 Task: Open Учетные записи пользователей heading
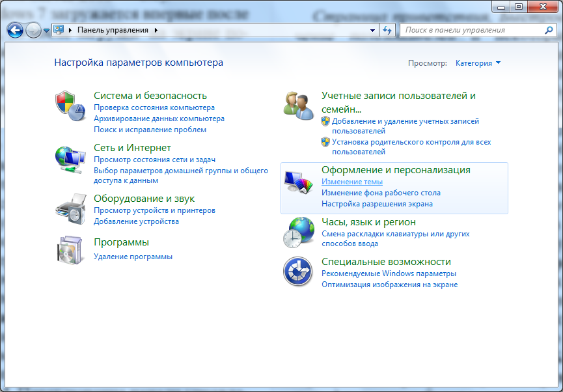398,102
